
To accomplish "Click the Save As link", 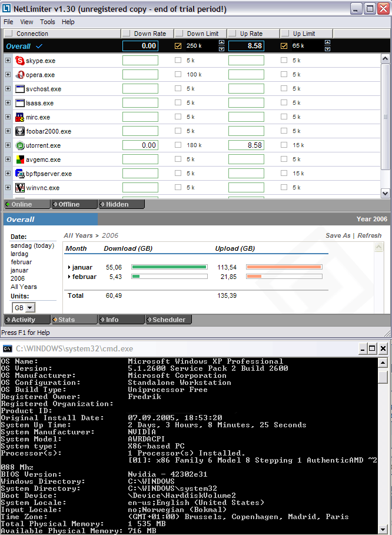I will pos(338,235).
